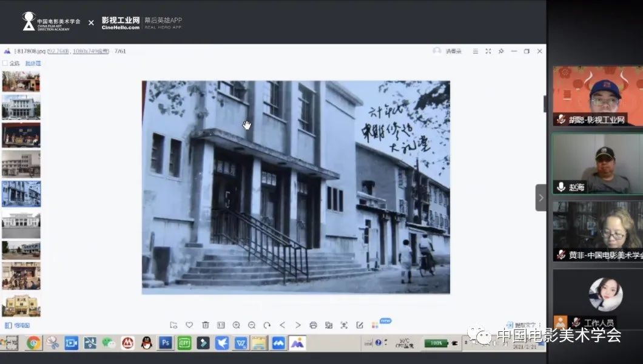Screen dimensions: 643x364
Task: Expand the participant side panel arrow
Action: (x=540, y=198)
